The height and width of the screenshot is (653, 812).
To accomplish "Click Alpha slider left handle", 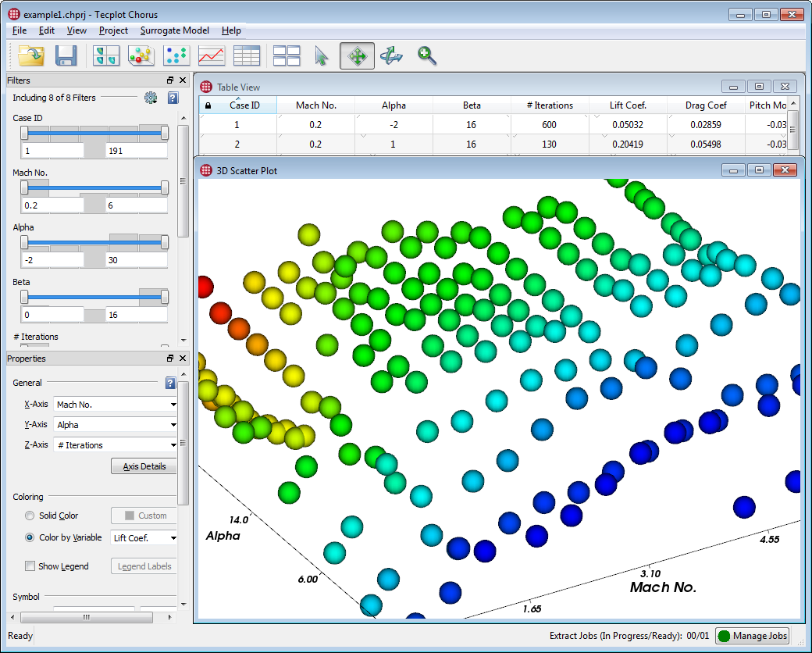I will [24, 242].
